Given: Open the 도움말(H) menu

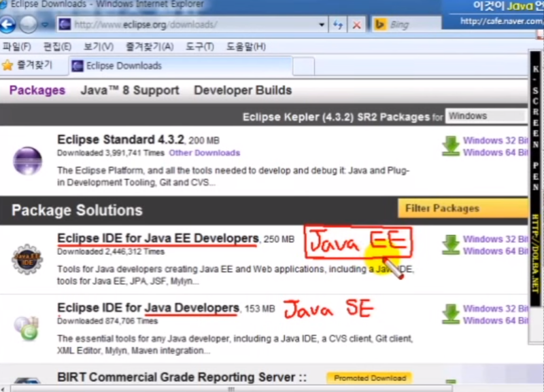Looking at the screenshot, I should (x=246, y=46).
